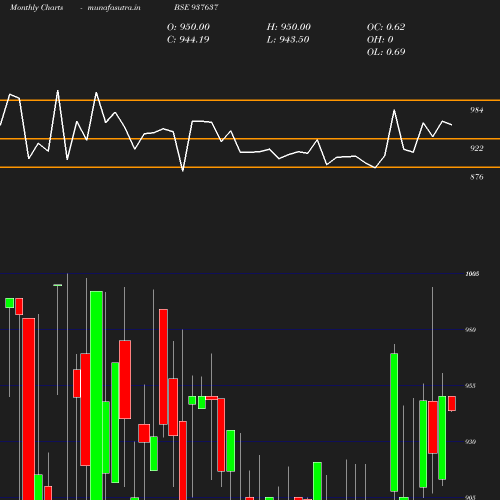Select the low value 'L: 943.50'
500x500 pixels.
tap(288, 40)
